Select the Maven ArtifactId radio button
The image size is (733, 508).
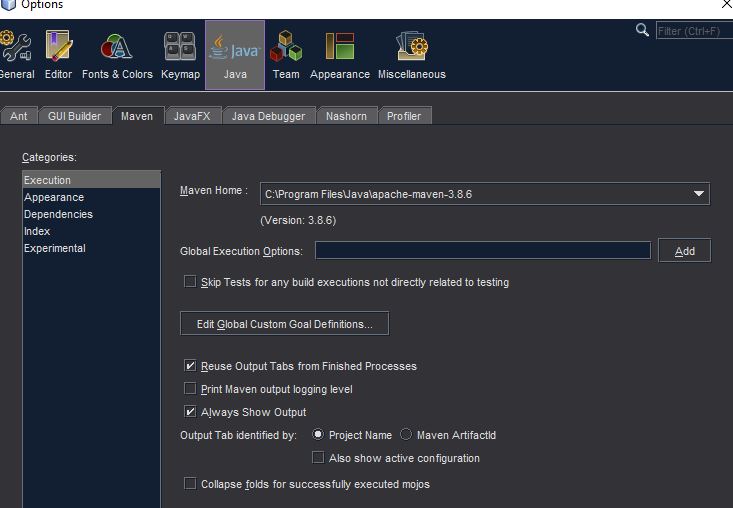pyautogui.click(x=406, y=435)
